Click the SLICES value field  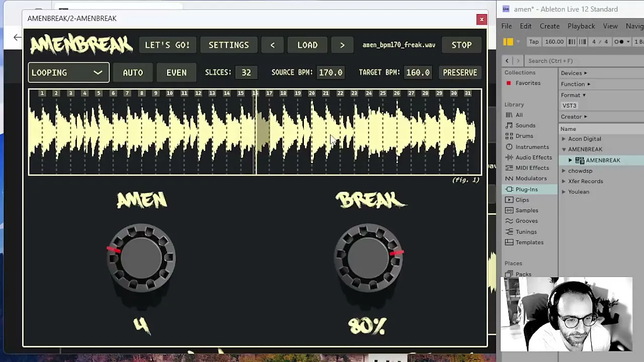[246, 72]
